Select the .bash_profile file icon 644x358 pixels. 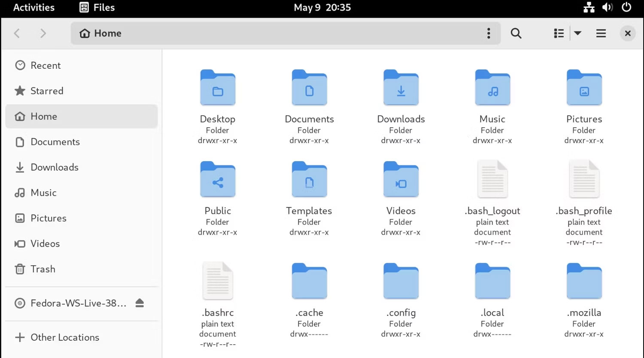[x=584, y=179]
